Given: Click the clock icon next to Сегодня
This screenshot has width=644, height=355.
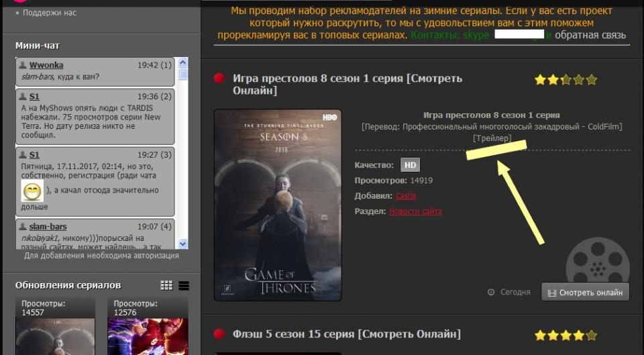Looking at the screenshot, I should point(491,293).
